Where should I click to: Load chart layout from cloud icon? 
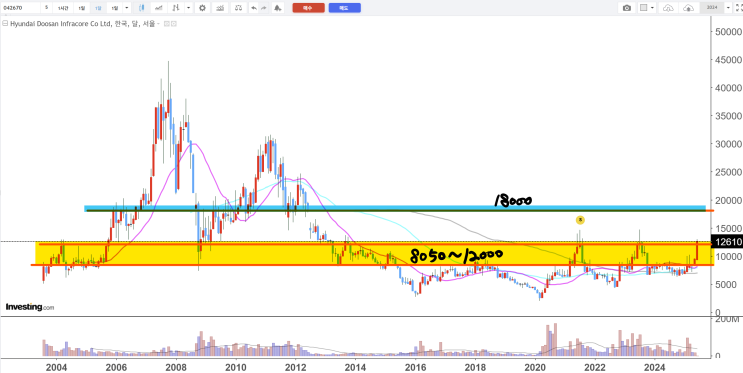point(668,8)
